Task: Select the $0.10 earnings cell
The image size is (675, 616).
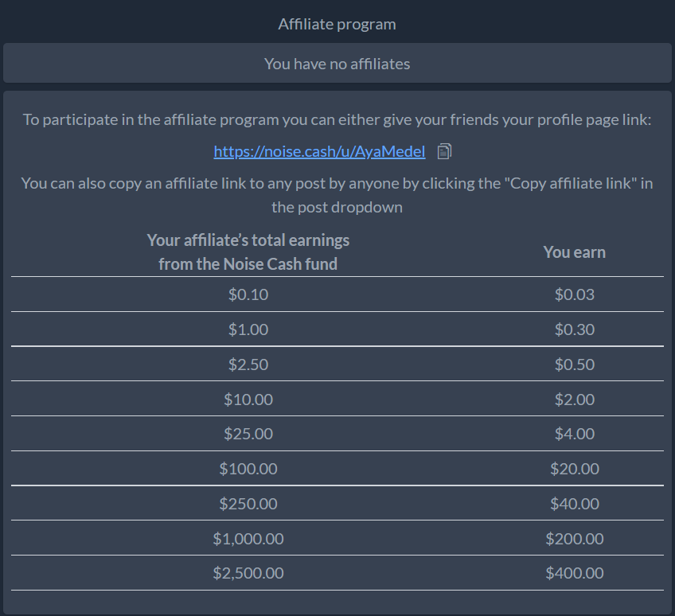Action: 248,294
